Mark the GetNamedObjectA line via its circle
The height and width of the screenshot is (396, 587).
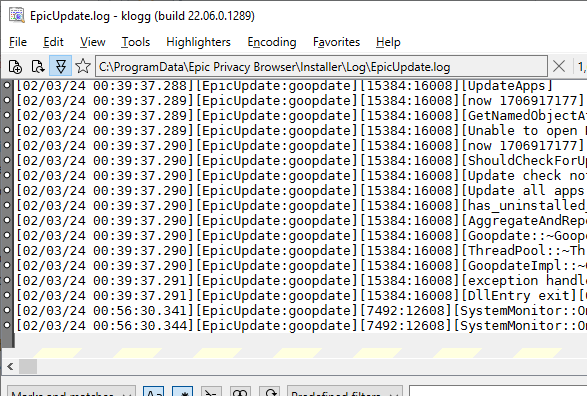[7, 115]
